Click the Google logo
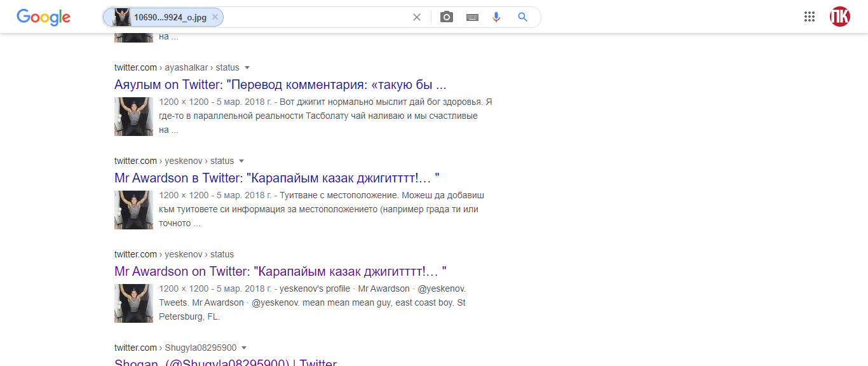This screenshot has width=868, height=366. [x=43, y=17]
